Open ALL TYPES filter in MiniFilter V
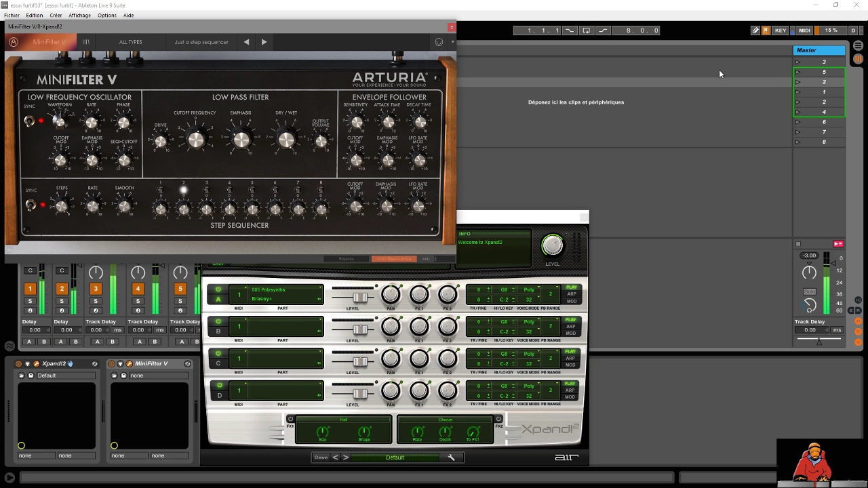868x488 pixels. (x=130, y=42)
